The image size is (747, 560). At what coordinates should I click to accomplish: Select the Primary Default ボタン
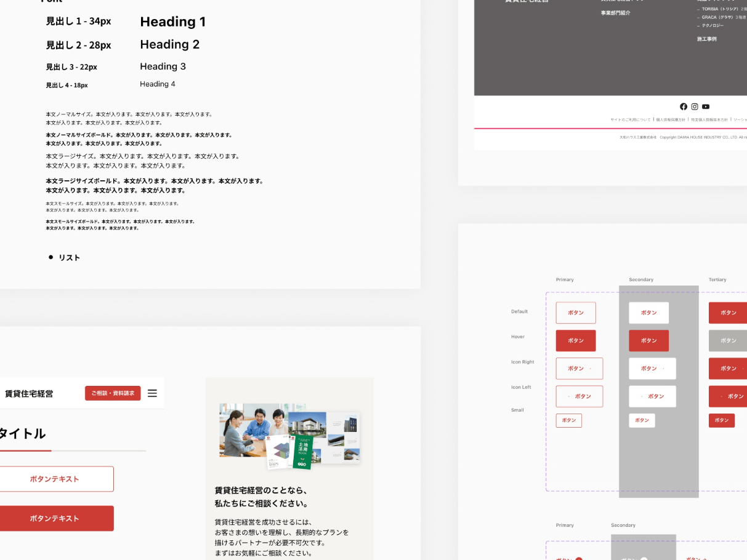pos(576,313)
